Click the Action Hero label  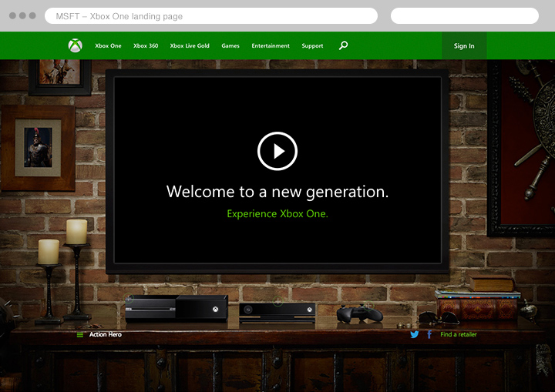coord(106,334)
